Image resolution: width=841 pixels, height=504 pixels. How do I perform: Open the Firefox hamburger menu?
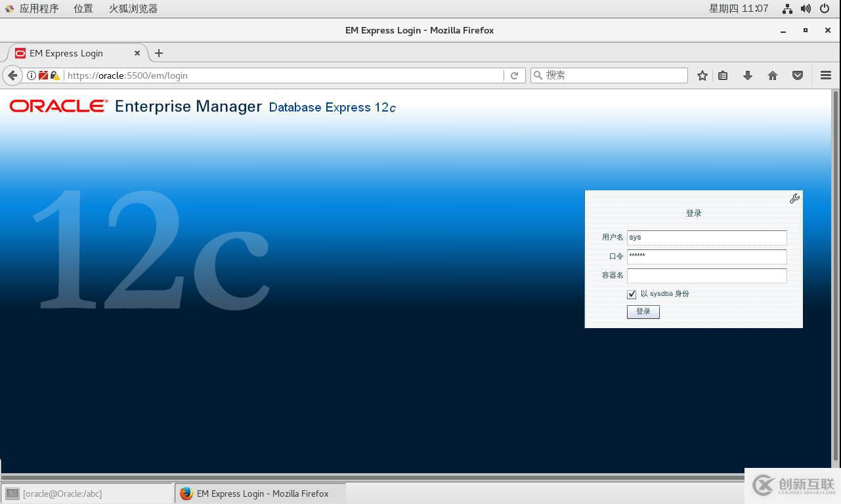(826, 75)
